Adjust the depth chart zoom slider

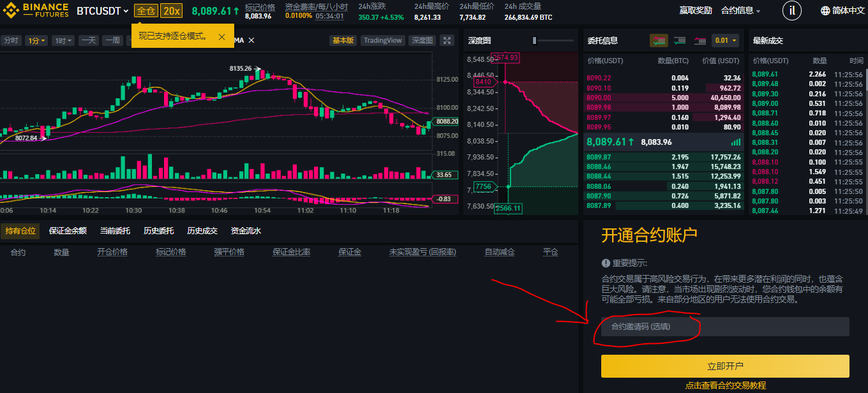tap(535, 40)
